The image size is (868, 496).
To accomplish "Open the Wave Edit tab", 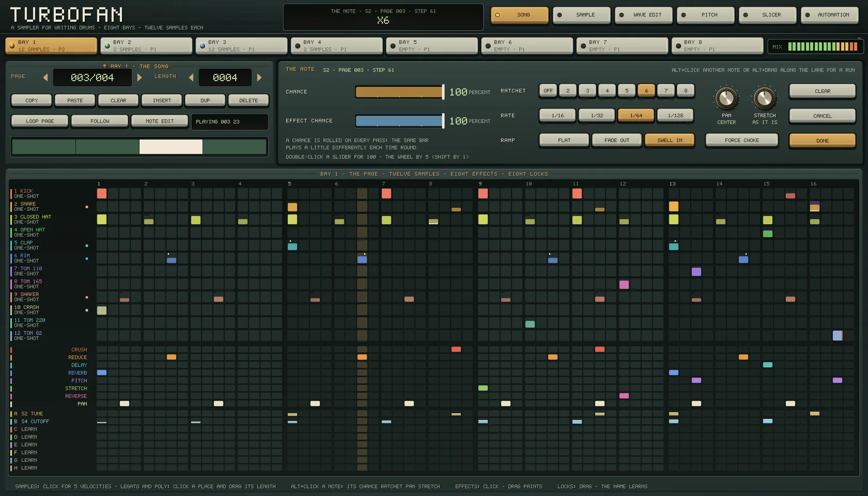I will (644, 15).
